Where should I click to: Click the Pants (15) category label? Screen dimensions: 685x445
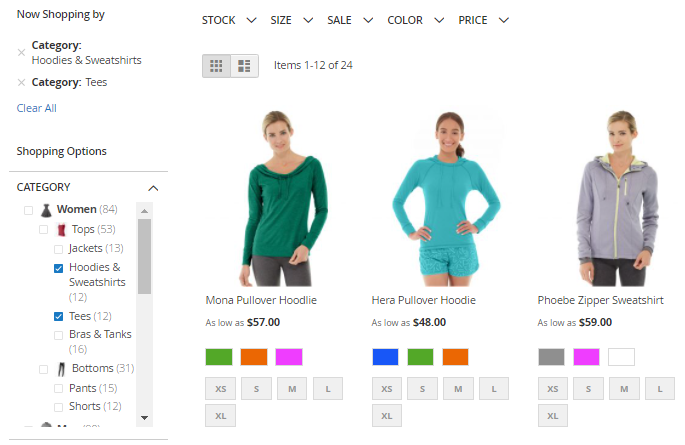[x=93, y=388]
